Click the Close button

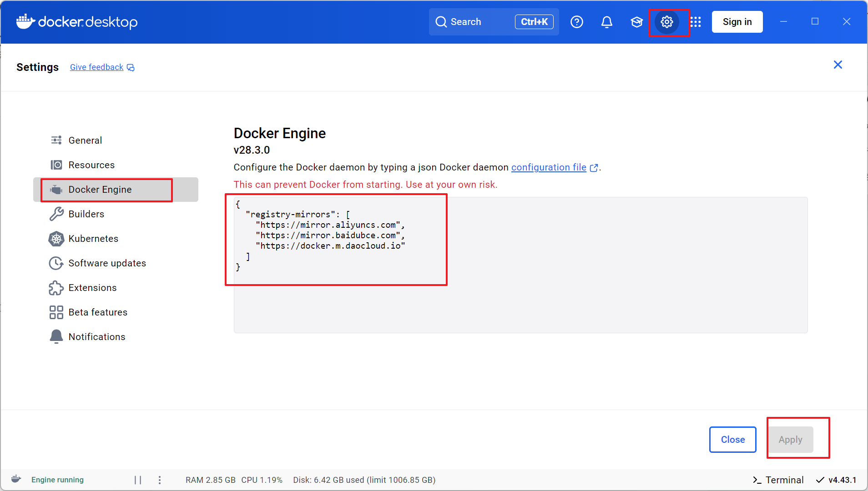732,440
